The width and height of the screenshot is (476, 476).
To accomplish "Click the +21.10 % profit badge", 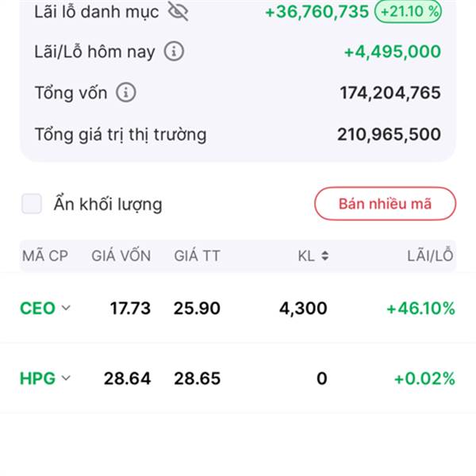I will click(408, 11).
